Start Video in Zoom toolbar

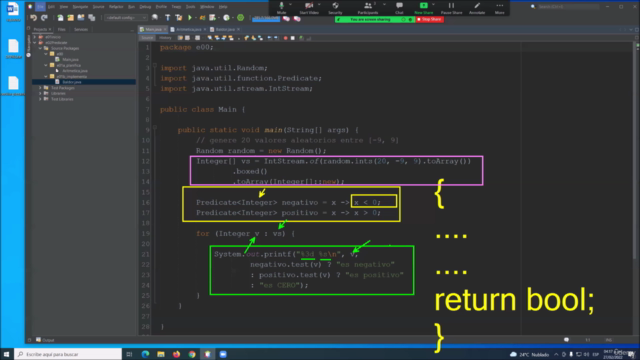point(309,8)
